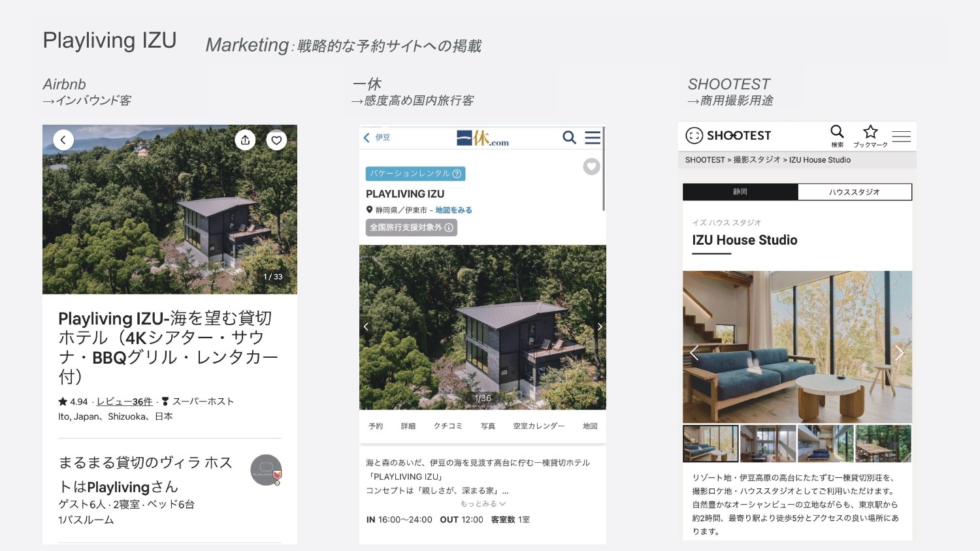980x551 pixels.
Task: Click the 1 / 33 photo counter
Action: pos(273,277)
